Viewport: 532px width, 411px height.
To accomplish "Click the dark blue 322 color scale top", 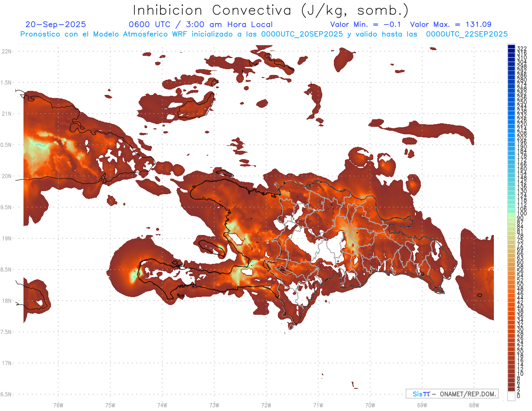I will coord(511,47).
